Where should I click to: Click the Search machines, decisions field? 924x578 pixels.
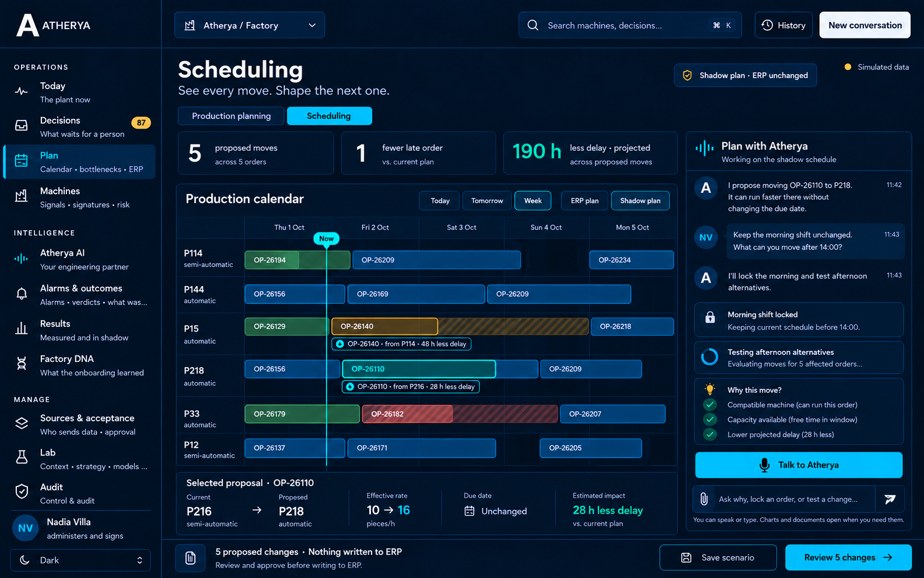tap(630, 26)
